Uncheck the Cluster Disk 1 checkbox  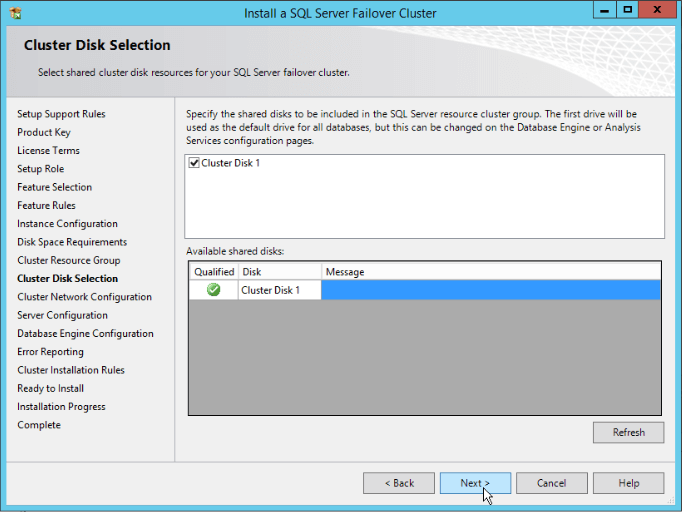click(x=194, y=163)
